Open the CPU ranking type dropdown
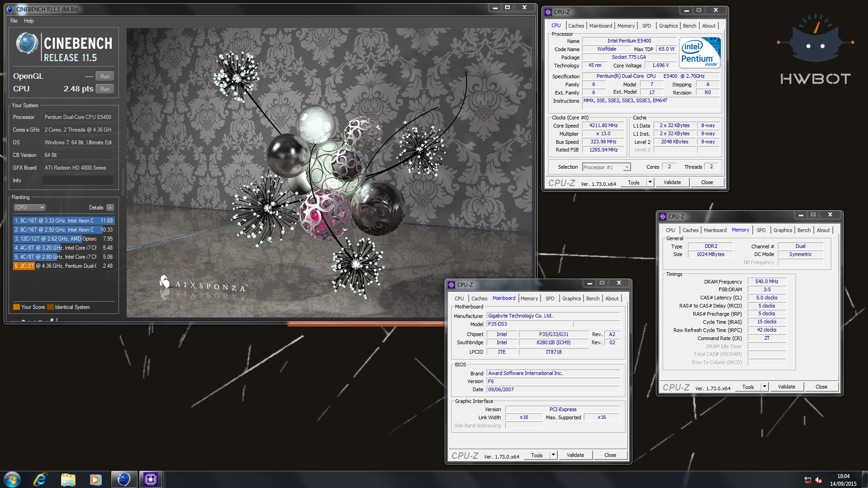 tap(30, 208)
